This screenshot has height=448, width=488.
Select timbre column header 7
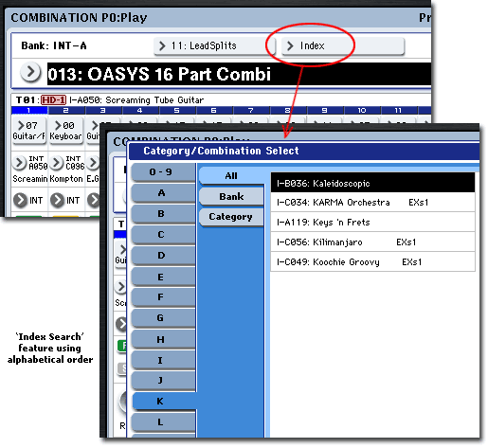pos(251,110)
